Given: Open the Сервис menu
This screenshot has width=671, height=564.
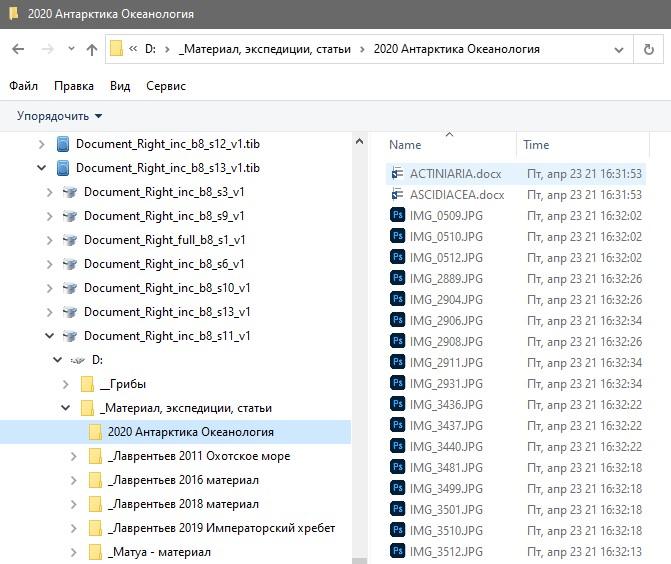Looking at the screenshot, I should tap(166, 86).
